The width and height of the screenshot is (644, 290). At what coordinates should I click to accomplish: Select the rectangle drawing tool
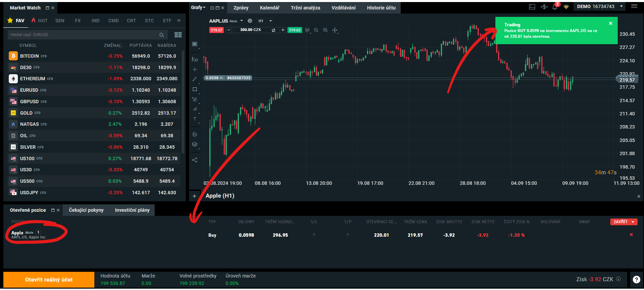pos(195,89)
